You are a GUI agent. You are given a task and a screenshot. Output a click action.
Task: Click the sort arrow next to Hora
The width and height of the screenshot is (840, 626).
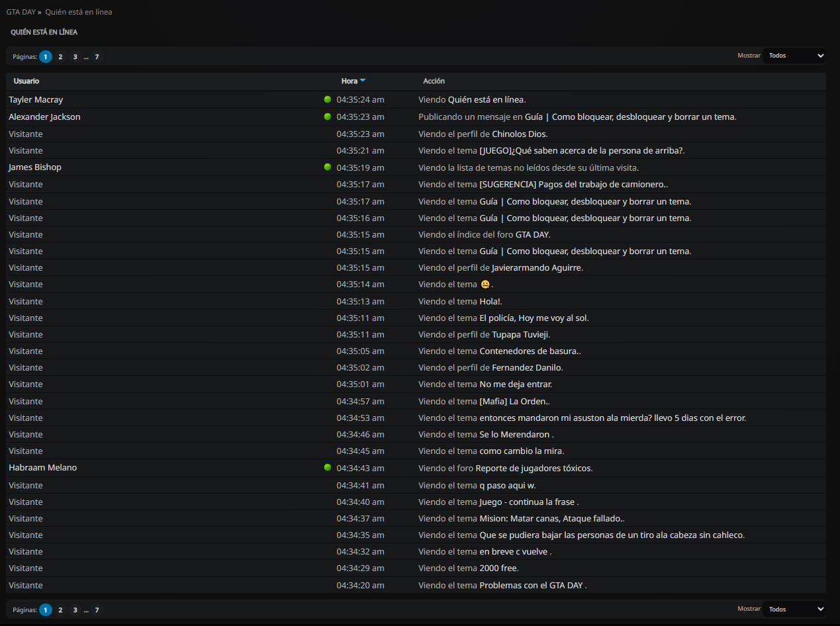[x=363, y=81]
